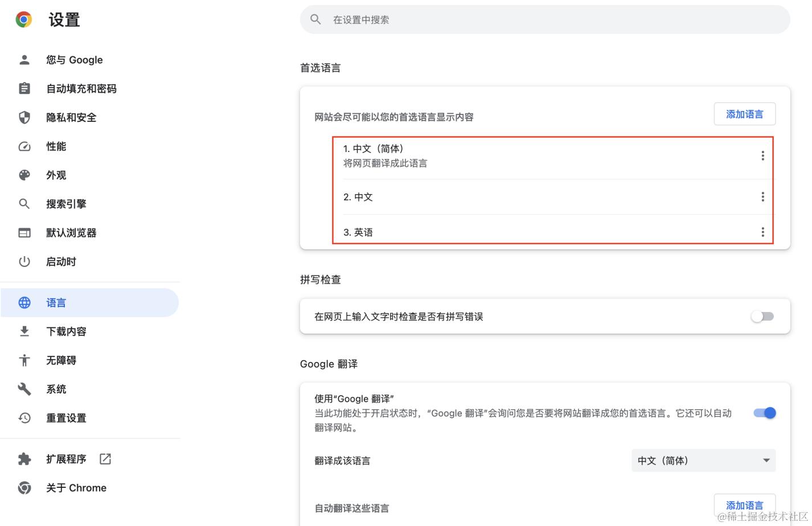Open the three-dot menu for 中文（简体）

(762, 156)
